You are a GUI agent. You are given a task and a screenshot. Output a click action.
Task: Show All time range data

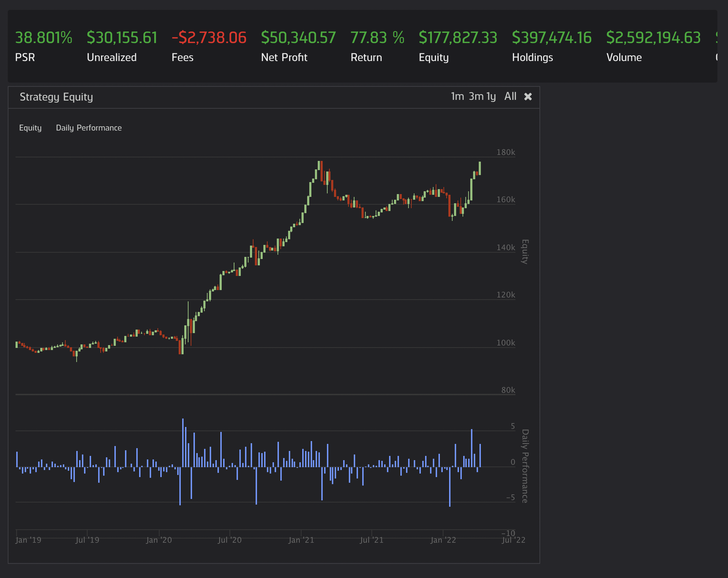click(x=510, y=96)
